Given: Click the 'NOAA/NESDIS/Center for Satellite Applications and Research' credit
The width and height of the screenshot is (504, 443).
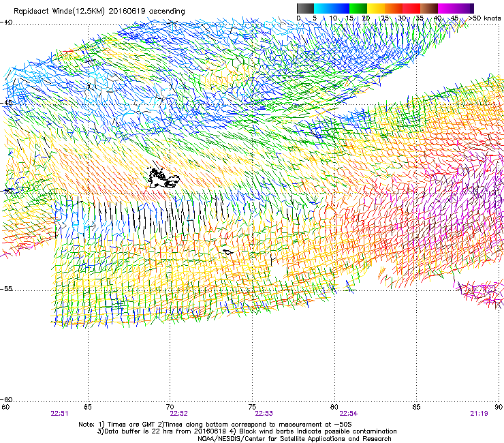Looking at the screenshot, I should (x=294, y=439).
